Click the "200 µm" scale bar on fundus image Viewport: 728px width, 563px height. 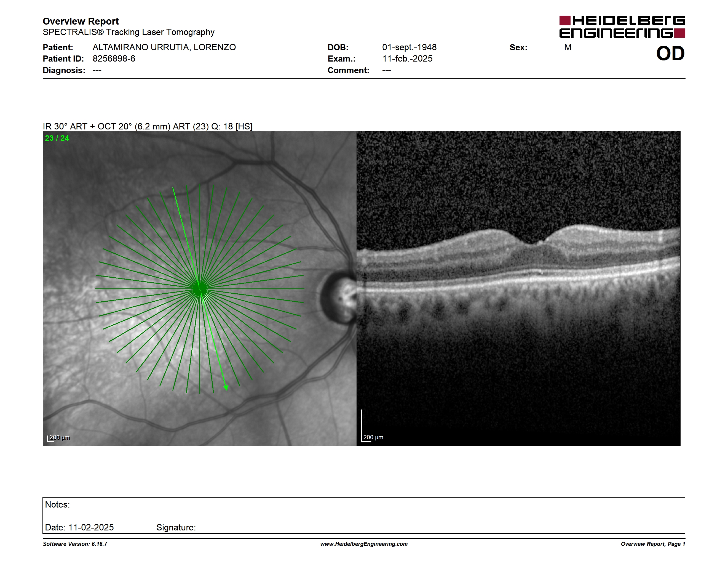pos(59,438)
